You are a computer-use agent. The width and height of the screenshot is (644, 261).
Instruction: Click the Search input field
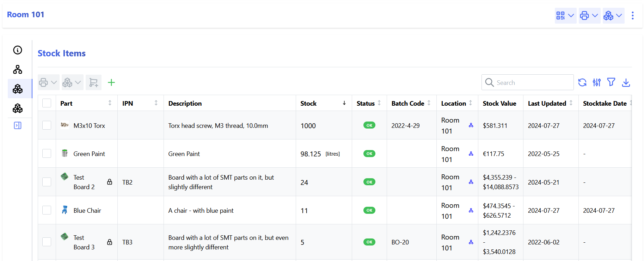532,82
